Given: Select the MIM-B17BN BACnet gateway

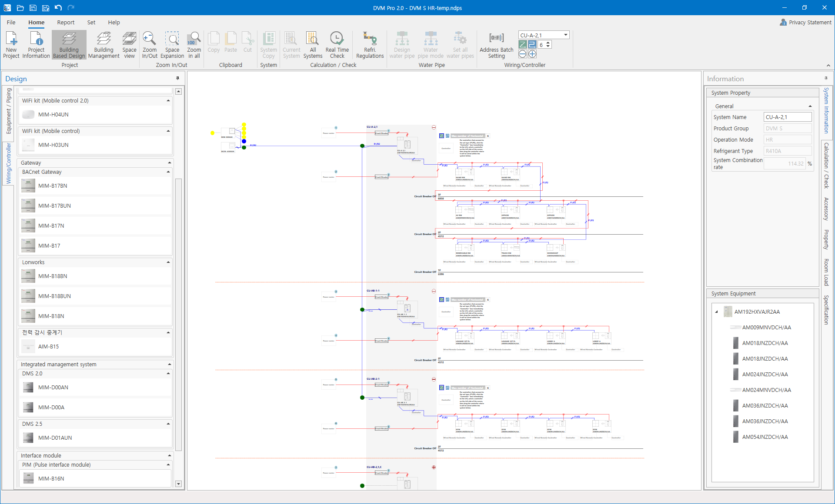Looking at the screenshot, I should click(x=95, y=186).
